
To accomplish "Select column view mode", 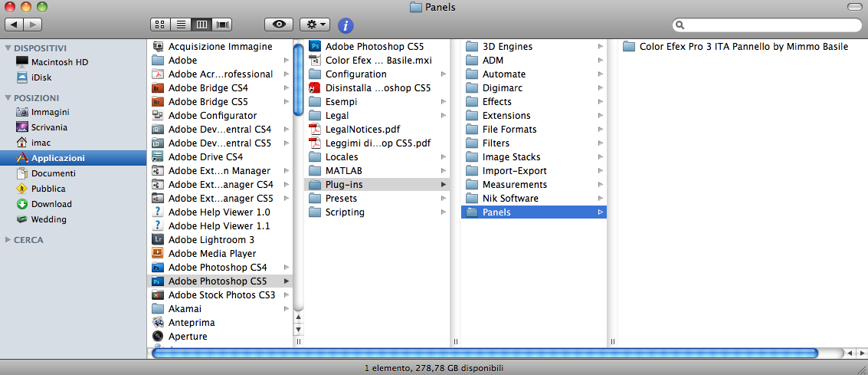I will [x=201, y=25].
